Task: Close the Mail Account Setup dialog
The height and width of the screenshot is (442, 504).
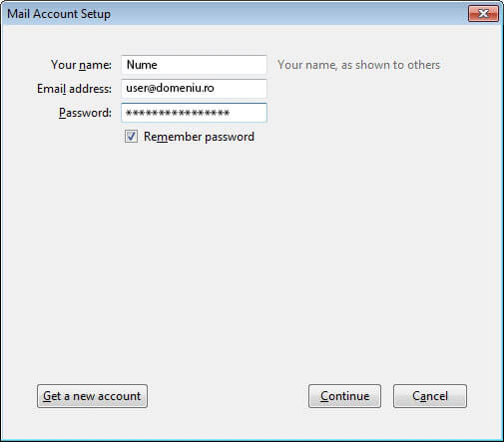Action: click(x=483, y=13)
